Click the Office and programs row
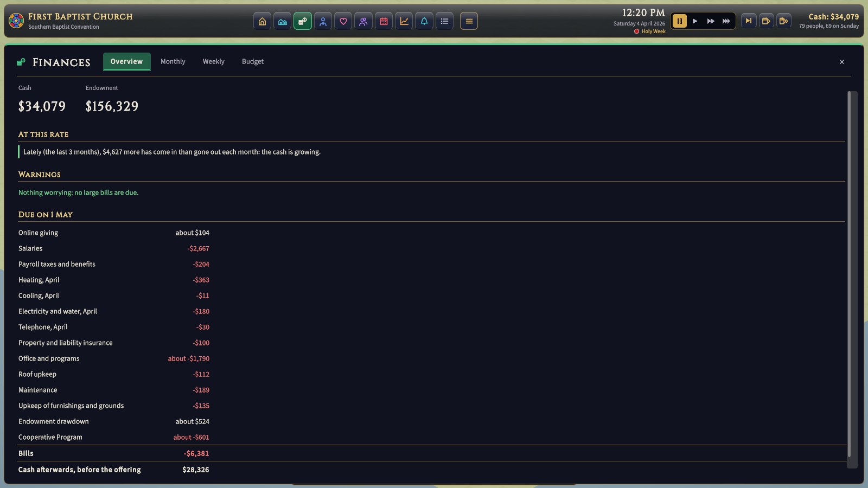This screenshot has height=488, width=868. tap(114, 358)
